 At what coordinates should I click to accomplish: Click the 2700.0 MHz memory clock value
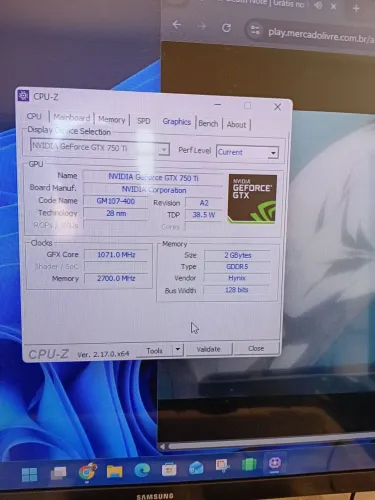(116, 278)
